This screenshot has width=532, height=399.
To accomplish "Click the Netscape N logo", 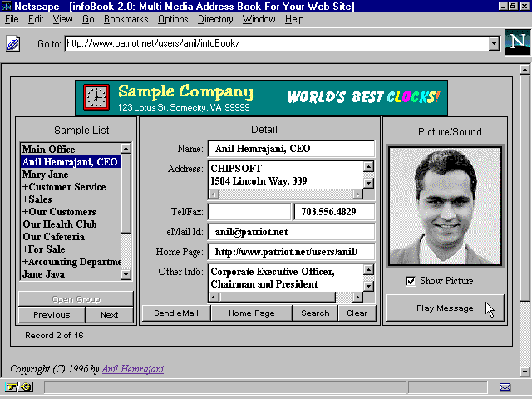I will click(x=515, y=43).
